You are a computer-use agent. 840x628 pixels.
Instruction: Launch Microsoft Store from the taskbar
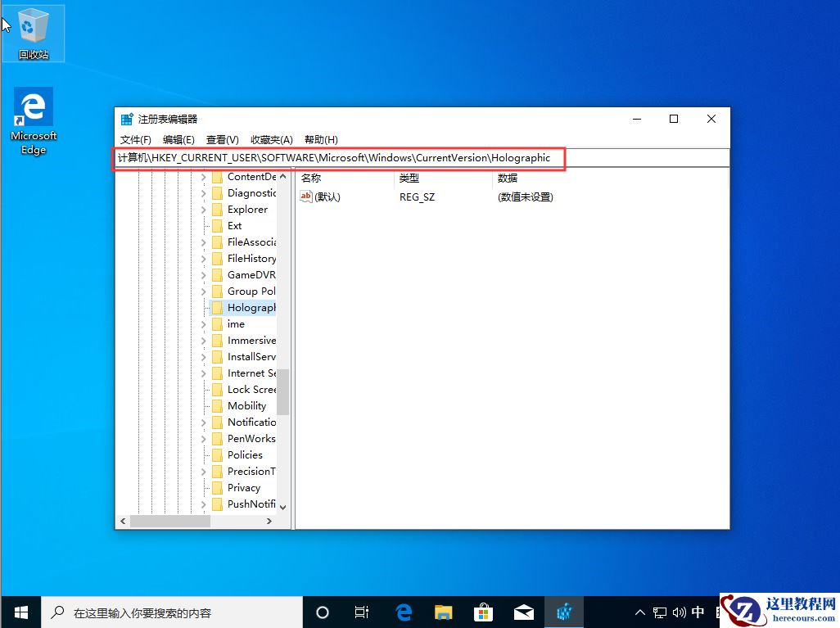pos(483,612)
